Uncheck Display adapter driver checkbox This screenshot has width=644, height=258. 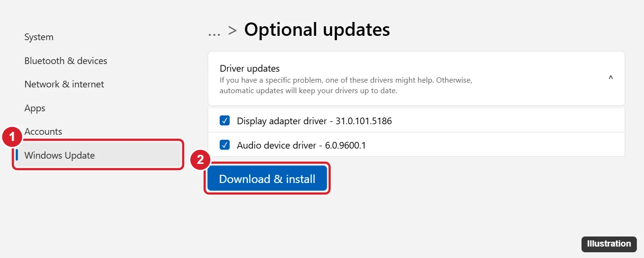[225, 121]
